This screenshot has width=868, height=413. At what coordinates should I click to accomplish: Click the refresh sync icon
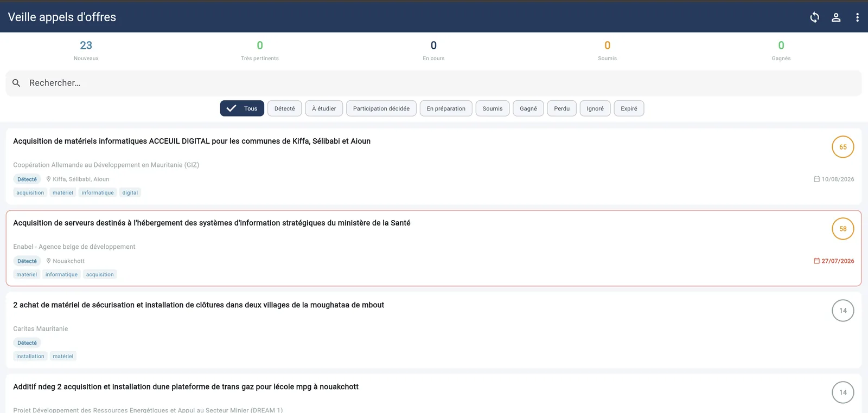814,17
